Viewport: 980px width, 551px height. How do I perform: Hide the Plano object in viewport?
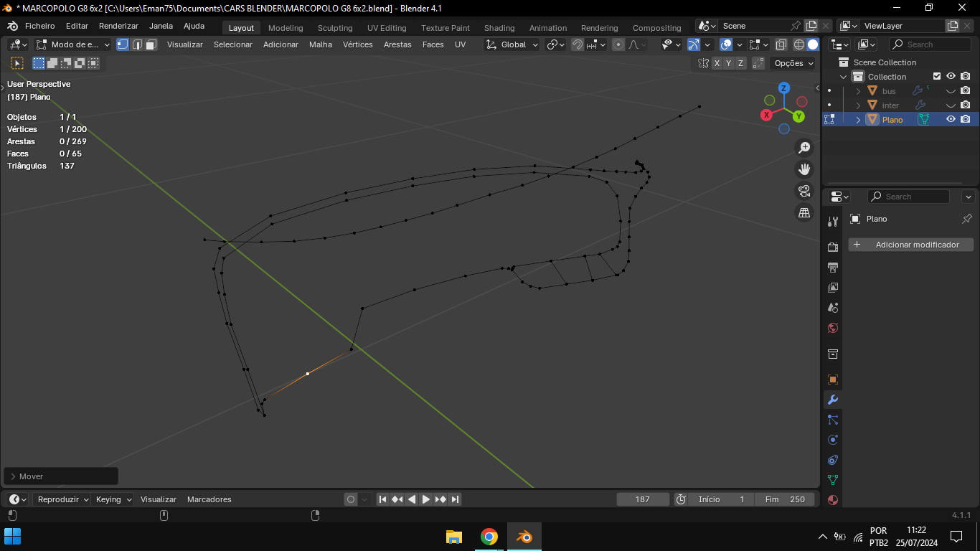(x=951, y=120)
